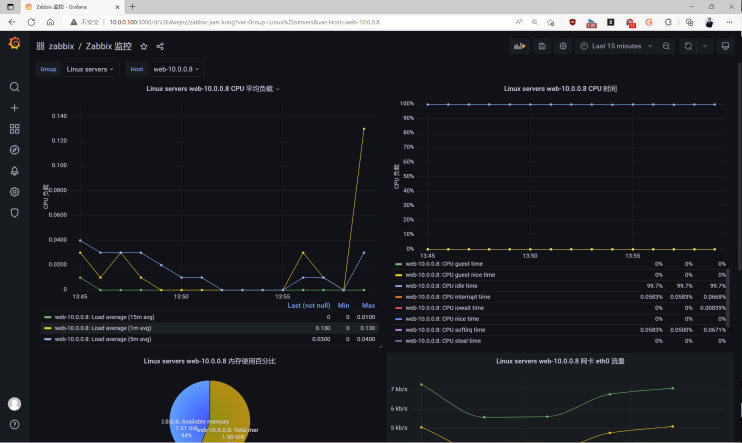Viewport: 742px width, 443px height.
Task: Open the Explore compass icon
Action: pos(15,150)
